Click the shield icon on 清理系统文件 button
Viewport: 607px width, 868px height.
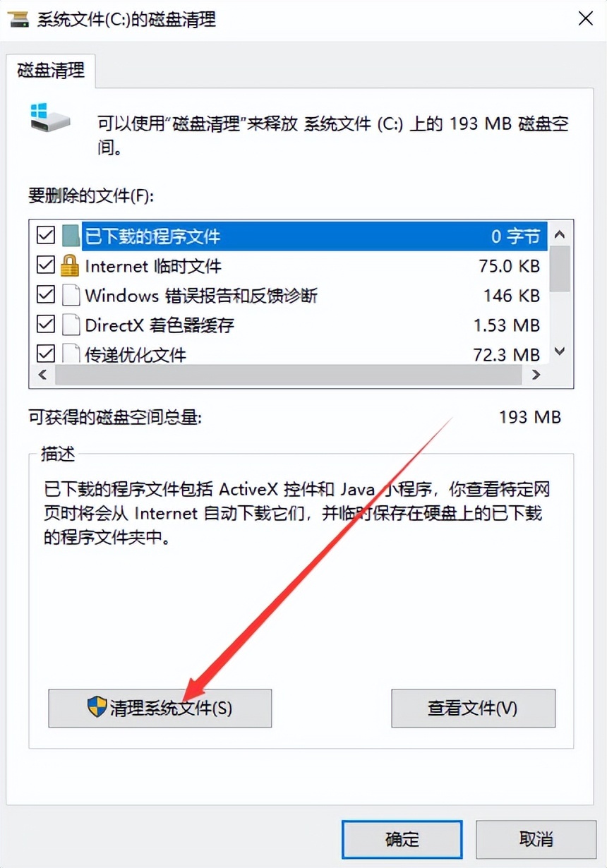[97, 706]
